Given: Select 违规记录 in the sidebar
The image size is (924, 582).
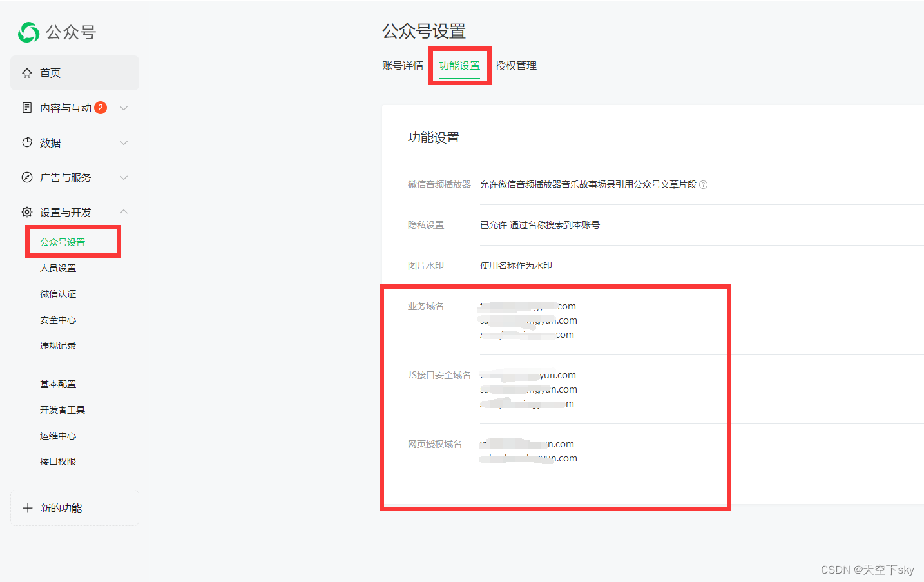Looking at the screenshot, I should [58, 345].
